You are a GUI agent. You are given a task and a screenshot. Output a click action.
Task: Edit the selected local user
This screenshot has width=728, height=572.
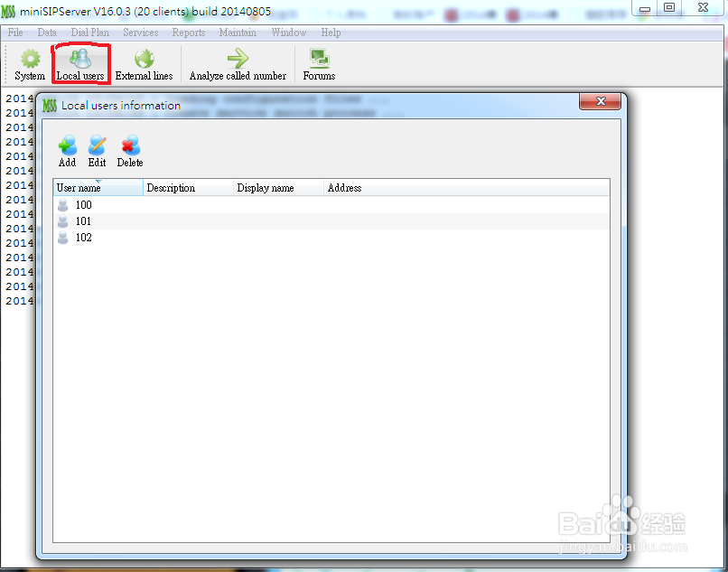click(x=97, y=152)
